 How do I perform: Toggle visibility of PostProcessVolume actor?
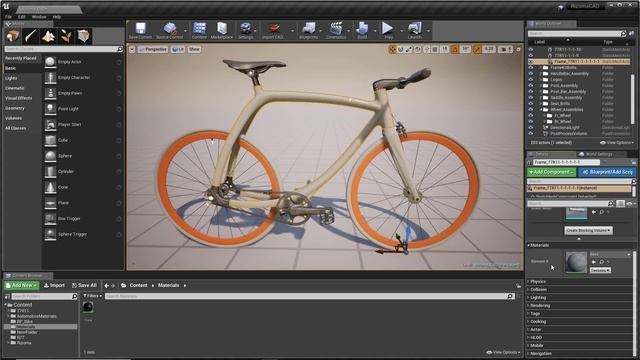[x=531, y=133]
